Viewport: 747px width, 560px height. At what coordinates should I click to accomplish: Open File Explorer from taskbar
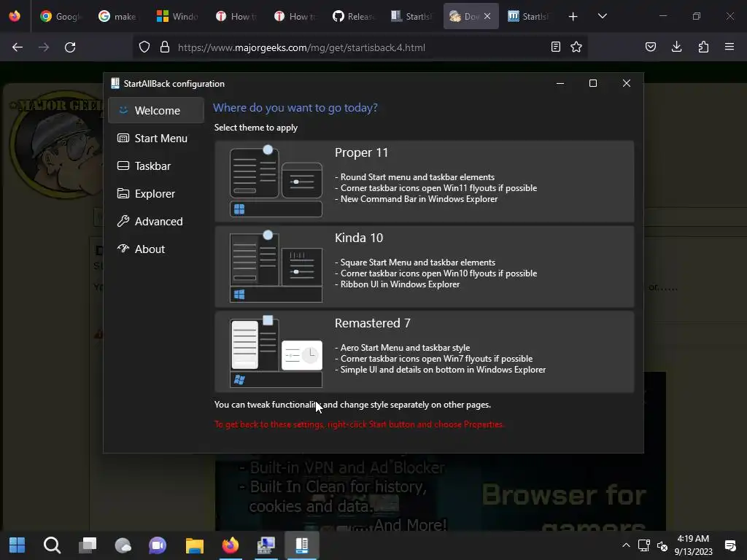pyautogui.click(x=194, y=545)
